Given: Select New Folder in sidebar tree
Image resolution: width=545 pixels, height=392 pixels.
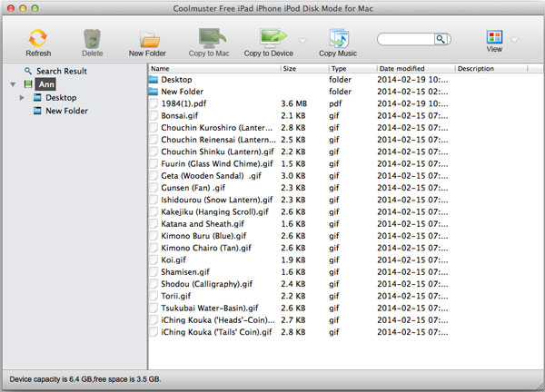Looking at the screenshot, I should click(x=66, y=111).
